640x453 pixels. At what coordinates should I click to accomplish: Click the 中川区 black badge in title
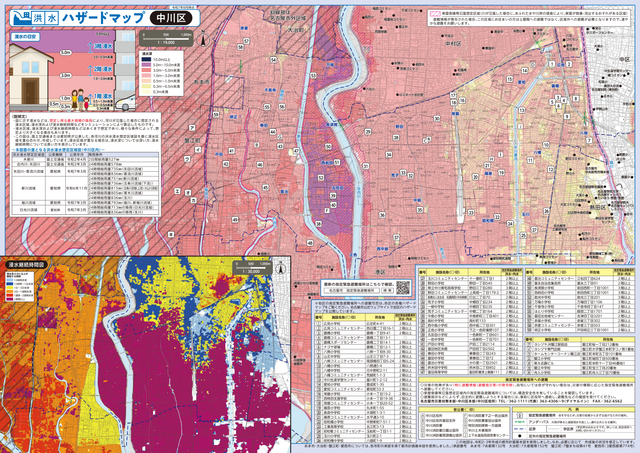[x=171, y=18]
